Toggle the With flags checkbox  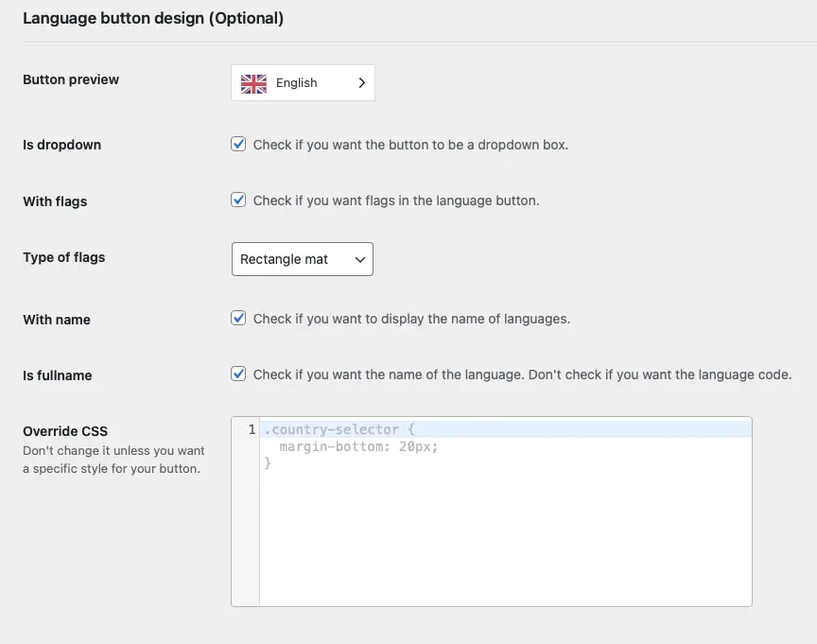coord(238,200)
